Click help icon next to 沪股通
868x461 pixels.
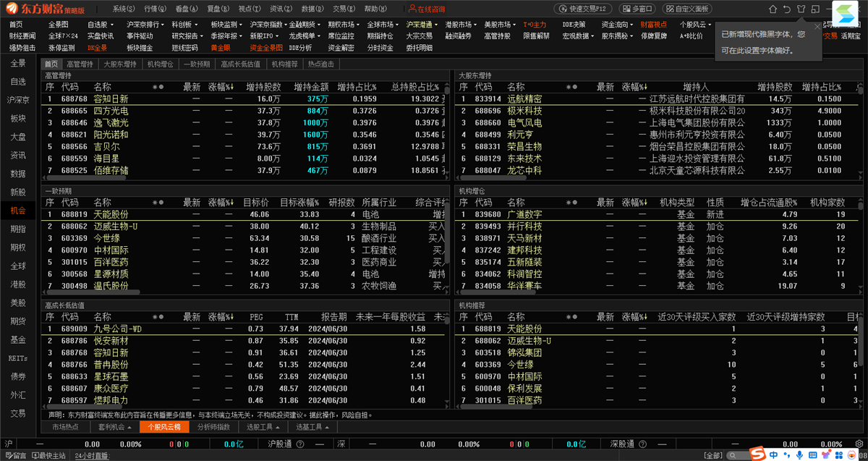[x=299, y=443]
